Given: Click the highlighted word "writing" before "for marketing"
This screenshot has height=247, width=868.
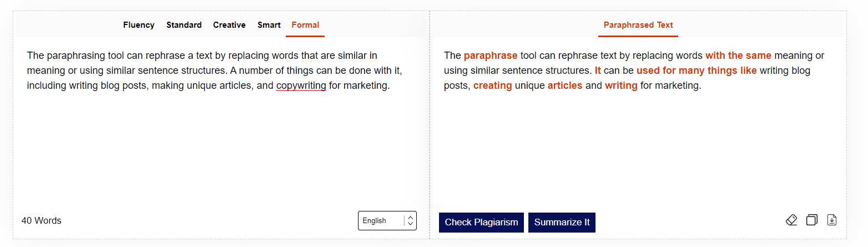Looking at the screenshot, I should (x=621, y=85).
